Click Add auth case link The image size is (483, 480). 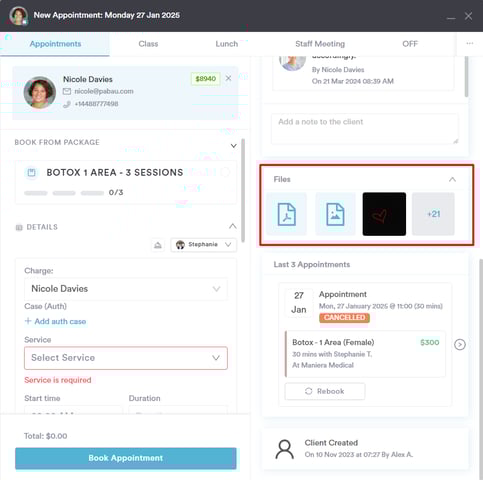(x=55, y=321)
